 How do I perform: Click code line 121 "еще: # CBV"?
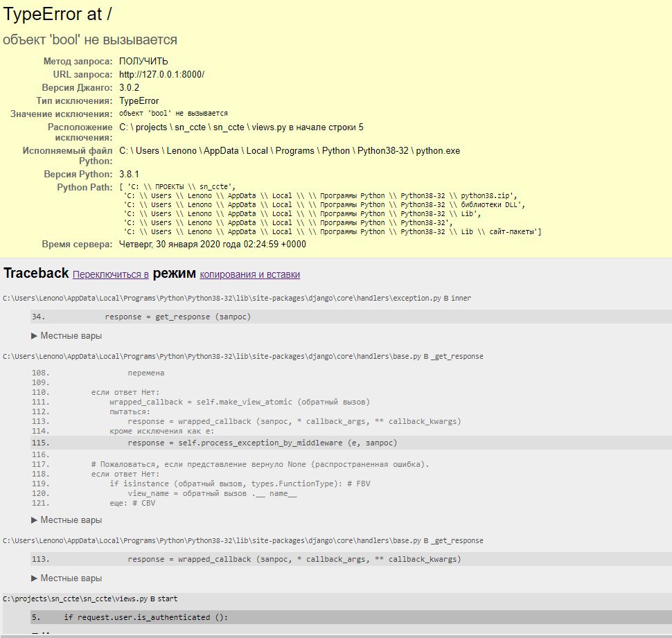click(x=132, y=503)
